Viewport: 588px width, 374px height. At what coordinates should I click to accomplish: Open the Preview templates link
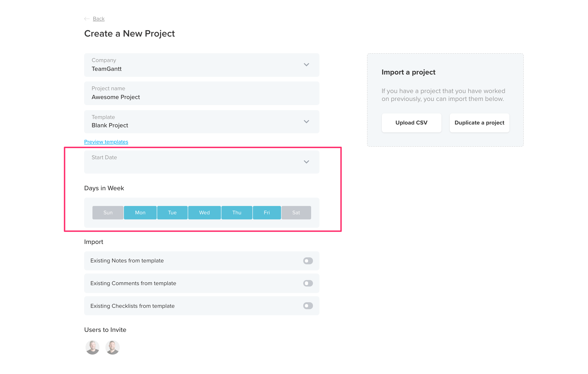[106, 142]
